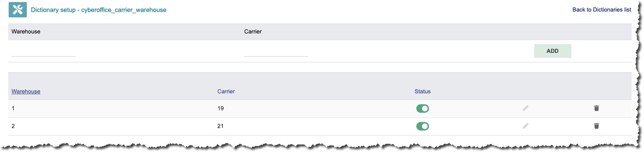Delete the warehouse 1 carrier 19 entry

pos(596,108)
